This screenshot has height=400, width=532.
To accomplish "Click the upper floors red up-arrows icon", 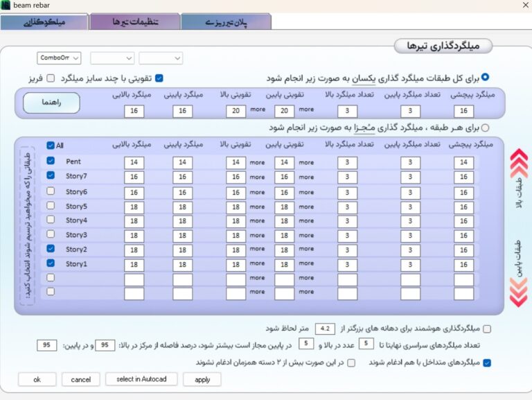I will (x=519, y=164).
